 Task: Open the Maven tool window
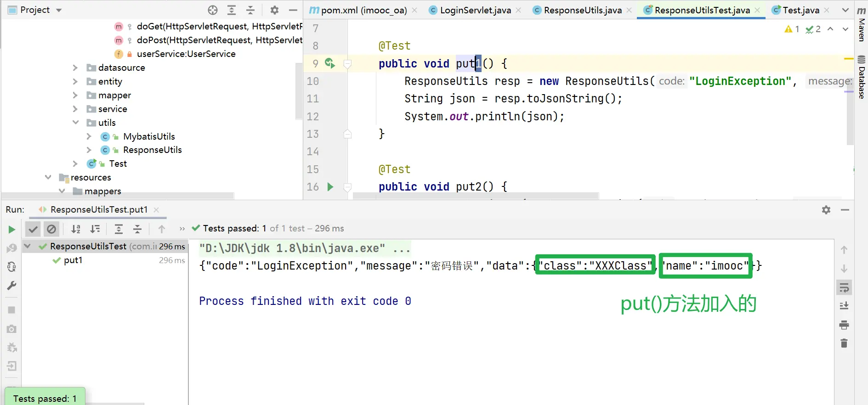pyautogui.click(x=862, y=24)
